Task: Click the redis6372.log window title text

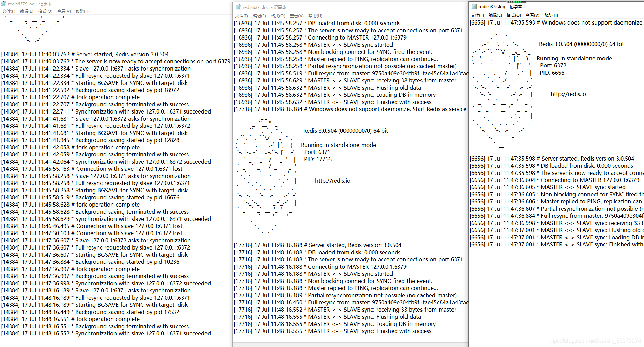Action: tap(500, 7)
